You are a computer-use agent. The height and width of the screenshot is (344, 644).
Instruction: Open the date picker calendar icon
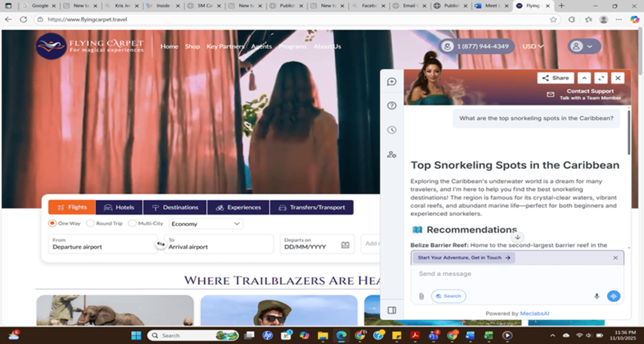click(345, 246)
